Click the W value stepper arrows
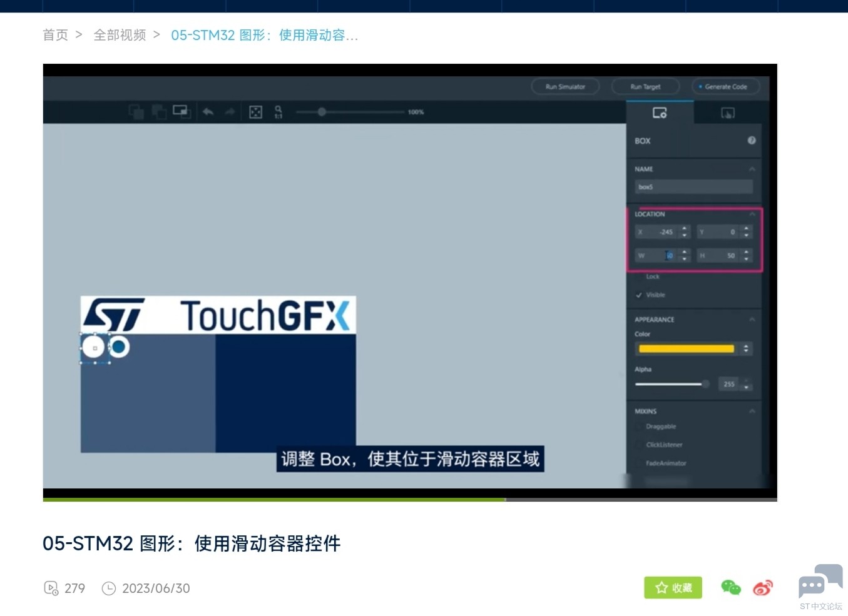This screenshot has height=616, width=848. 685,255
